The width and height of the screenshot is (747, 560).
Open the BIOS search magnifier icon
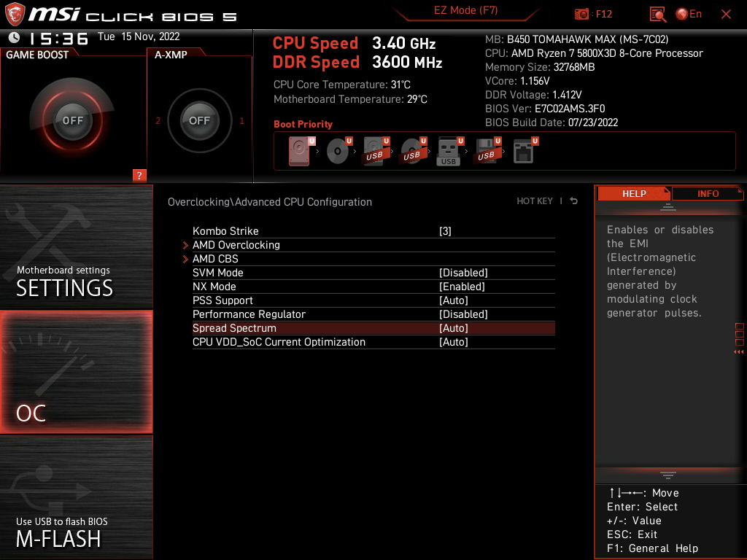tap(657, 15)
